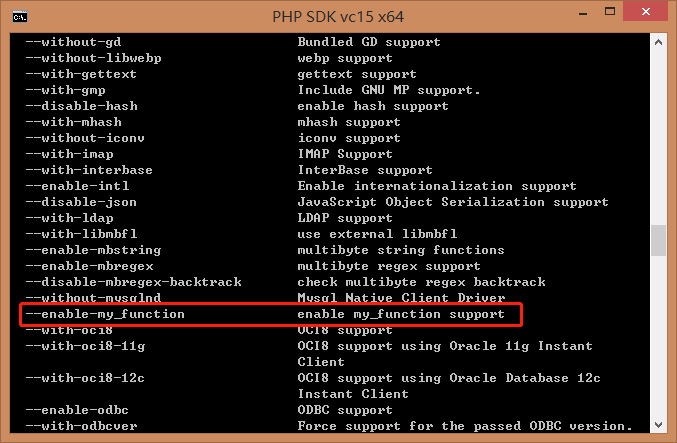Click the --disable-json option text

coord(81,202)
